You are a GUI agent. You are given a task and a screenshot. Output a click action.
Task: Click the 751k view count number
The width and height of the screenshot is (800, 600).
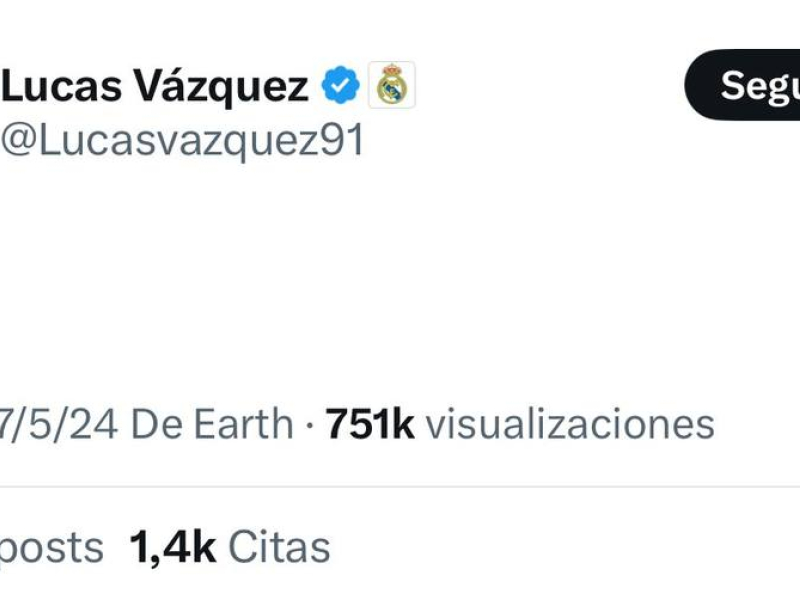370,424
